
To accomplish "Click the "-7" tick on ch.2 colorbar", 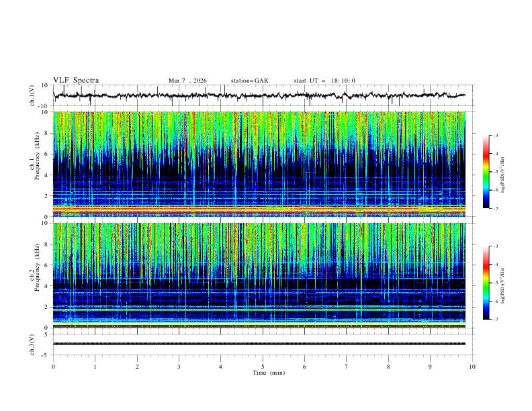I will click(496, 320).
